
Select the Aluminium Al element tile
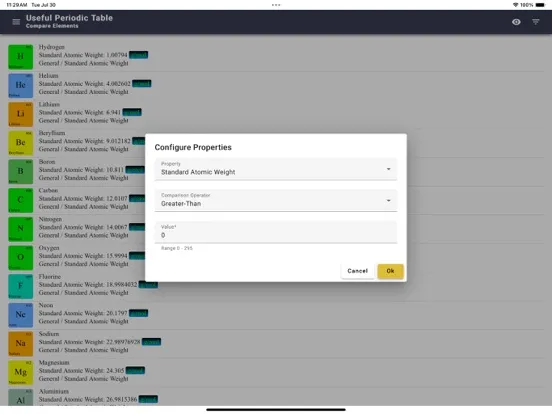[20, 397]
